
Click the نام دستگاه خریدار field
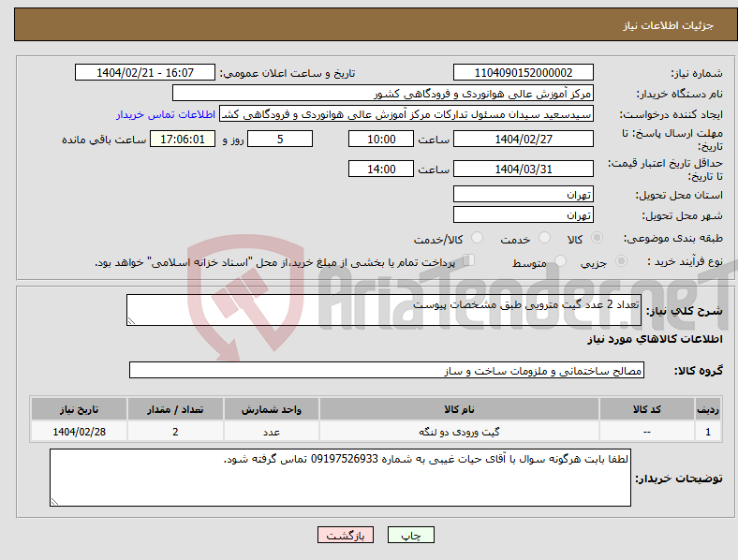tap(383, 93)
